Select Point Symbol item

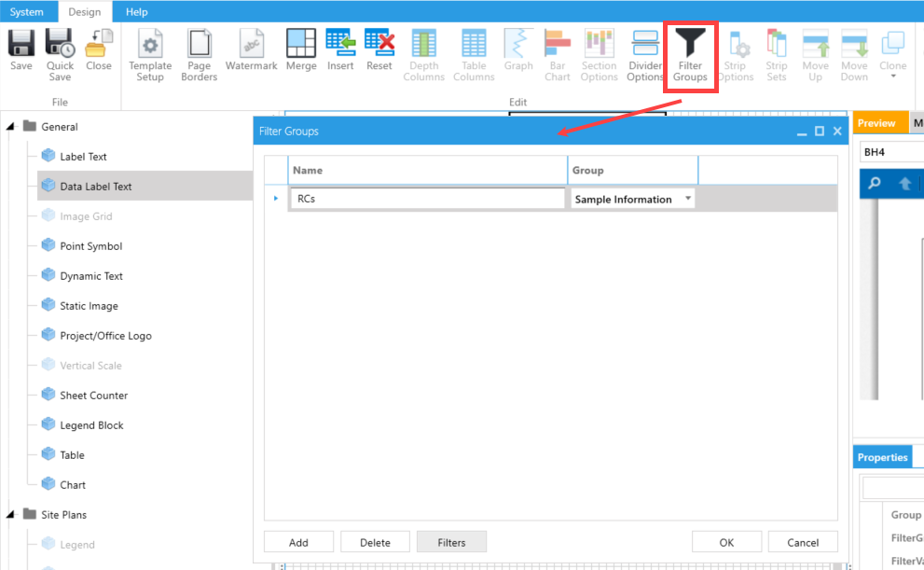coord(90,246)
